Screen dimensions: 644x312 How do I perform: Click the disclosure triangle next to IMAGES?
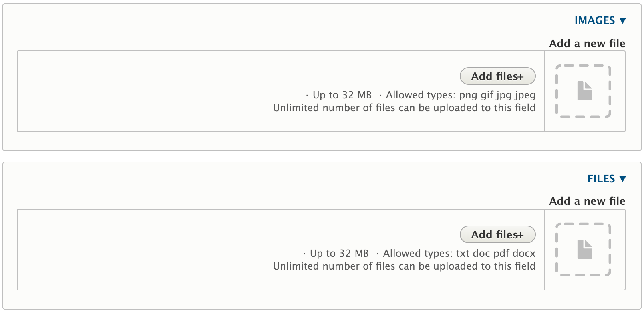[x=623, y=20]
